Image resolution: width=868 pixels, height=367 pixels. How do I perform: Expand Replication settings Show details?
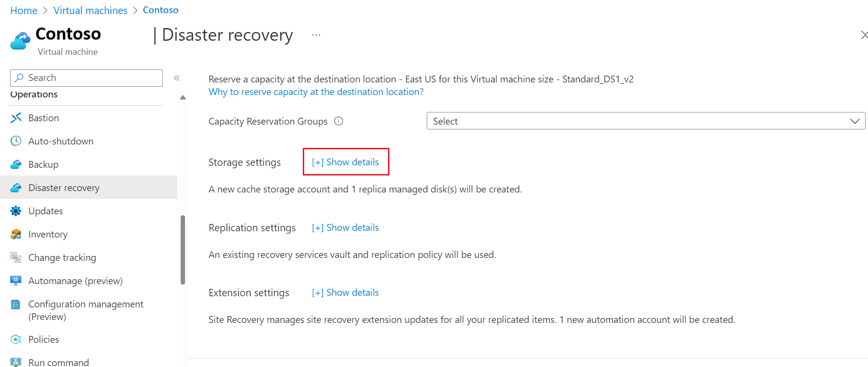[x=345, y=227]
